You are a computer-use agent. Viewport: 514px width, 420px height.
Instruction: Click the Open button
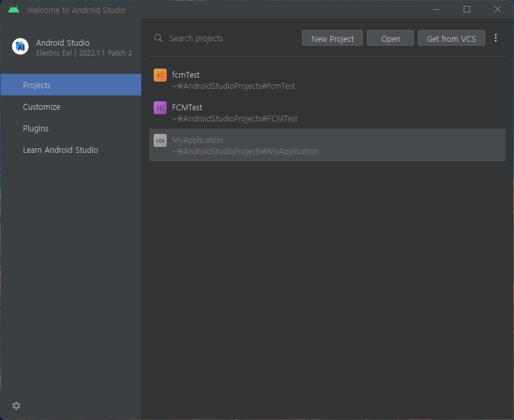point(390,39)
